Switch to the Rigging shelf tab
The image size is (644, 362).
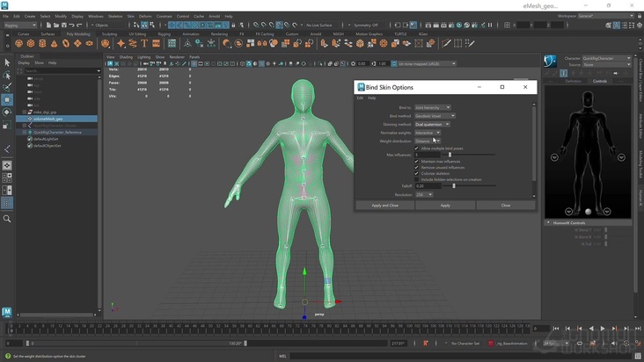click(164, 34)
